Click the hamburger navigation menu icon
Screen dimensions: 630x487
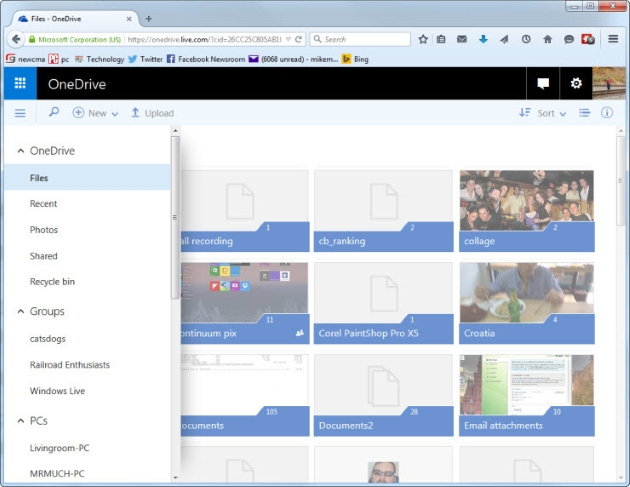(x=19, y=113)
